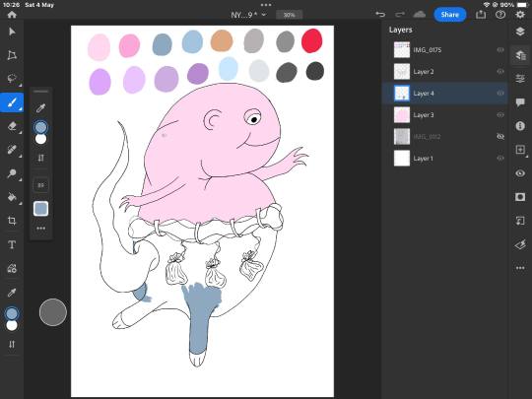This screenshot has width=532, height=399.
Task: Redo the last action
Action: (400, 14)
